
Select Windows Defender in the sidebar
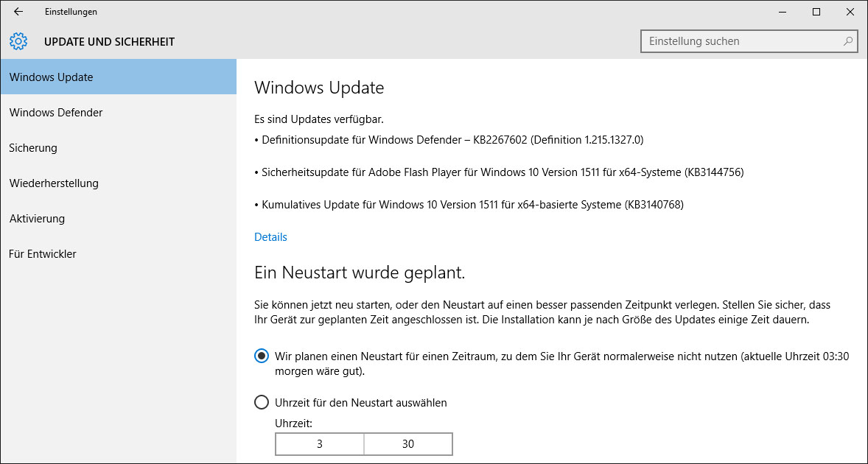point(56,112)
